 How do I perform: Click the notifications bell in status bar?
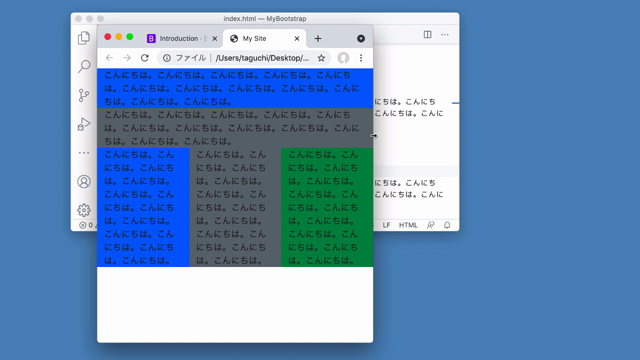click(x=447, y=225)
